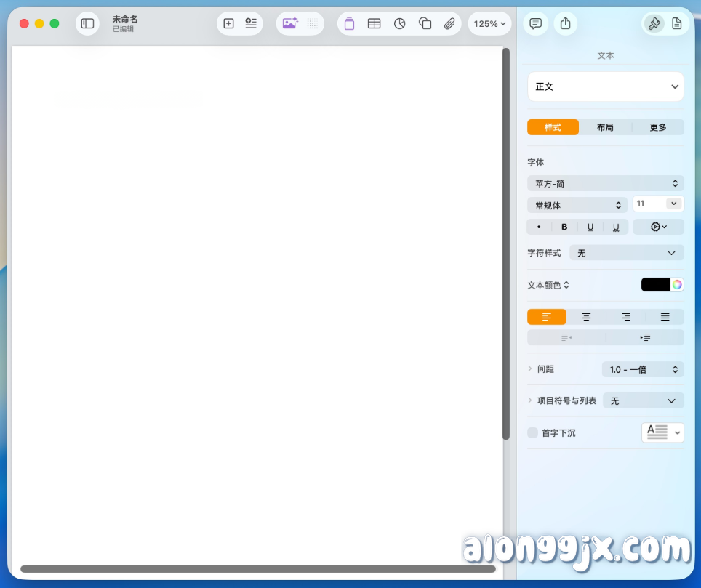This screenshot has width=701, height=588.
Task: Enable the 首字下沉 drop cap checkbox
Action: point(532,432)
